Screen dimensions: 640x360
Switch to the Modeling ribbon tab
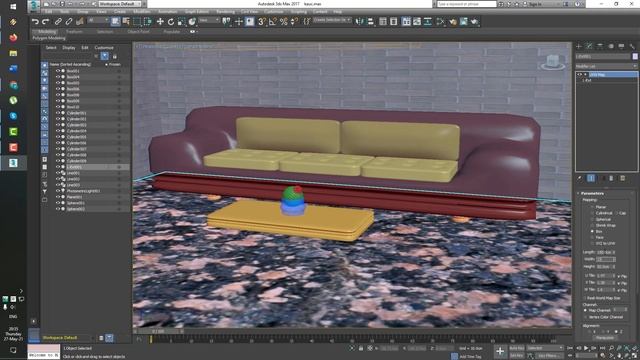click(x=47, y=31)
